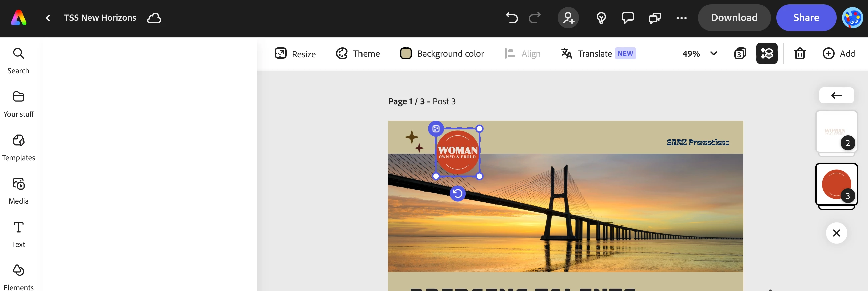This screenshot has height=291, width=868.
Task: Open Templates in the sidebar
Action: [x=18, y=148]
